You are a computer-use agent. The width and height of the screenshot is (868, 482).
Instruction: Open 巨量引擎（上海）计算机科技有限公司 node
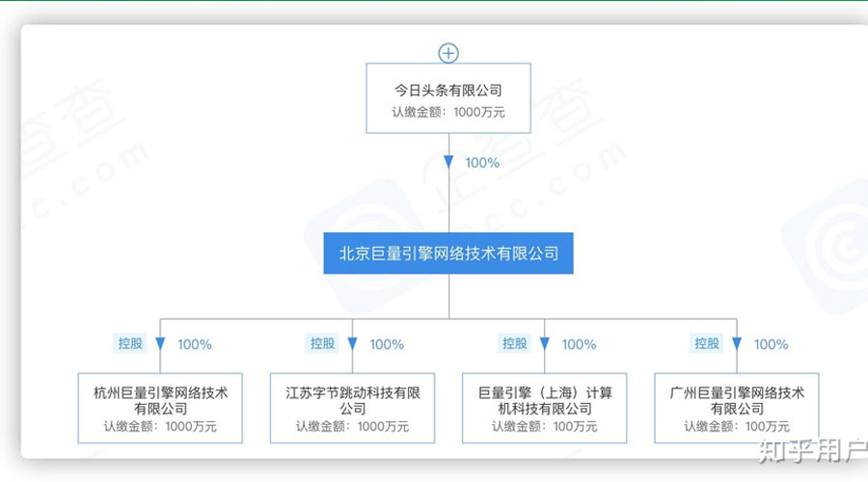pyautogui.click(x=545, y=408)
